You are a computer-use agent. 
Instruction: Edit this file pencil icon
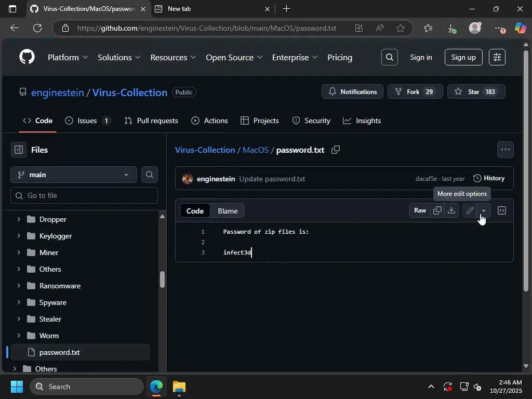(470, 210)
